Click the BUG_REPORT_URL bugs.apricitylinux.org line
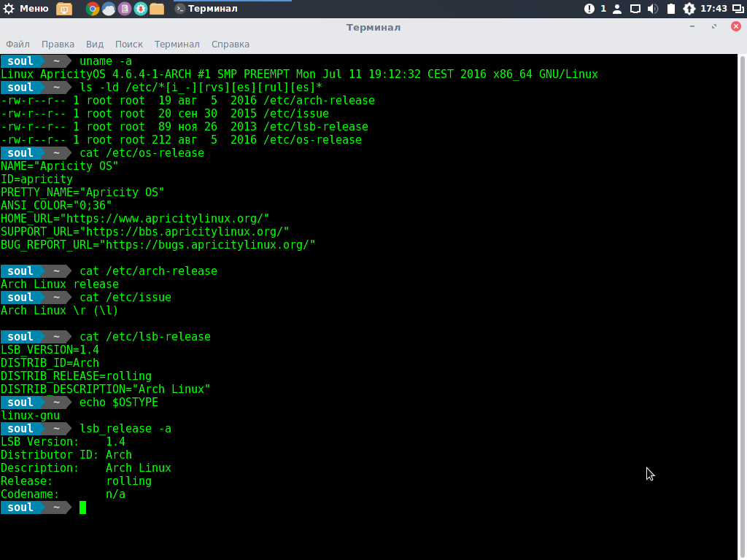This screenshot has height=560, width=747. [158, 245]
